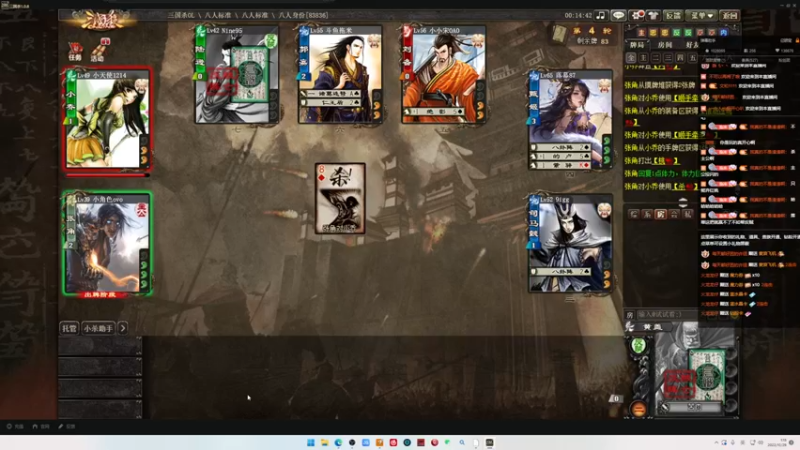Toggle the 综 combined chat channel
The height and width of the screenshot is (450, 800).
point(634,214)
